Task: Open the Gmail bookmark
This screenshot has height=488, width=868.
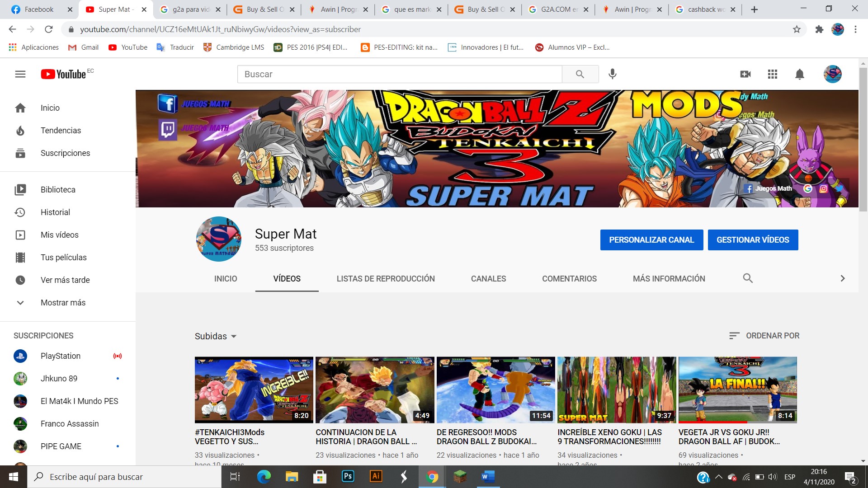Action: 83,47
